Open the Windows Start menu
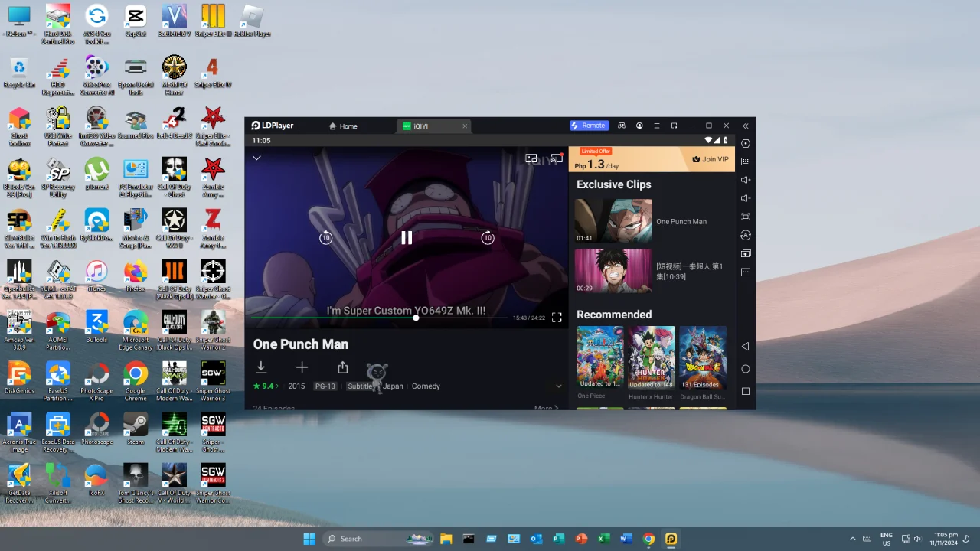 309,539
